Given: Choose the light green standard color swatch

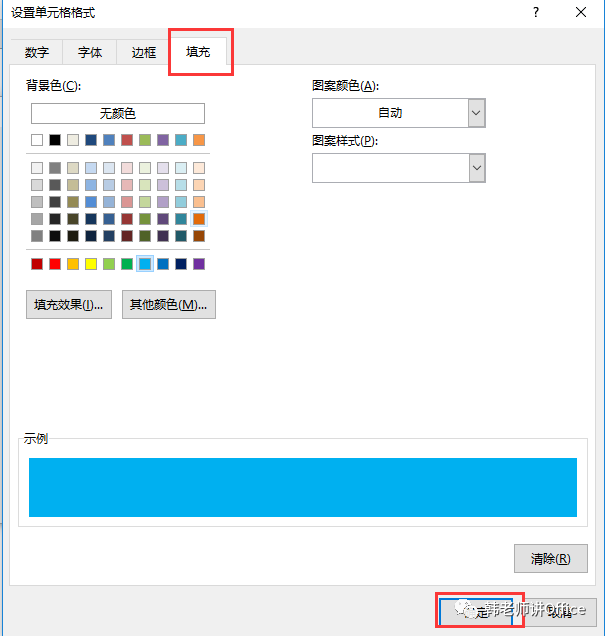Looking at the screenshot, I should [x=109, y=264].
